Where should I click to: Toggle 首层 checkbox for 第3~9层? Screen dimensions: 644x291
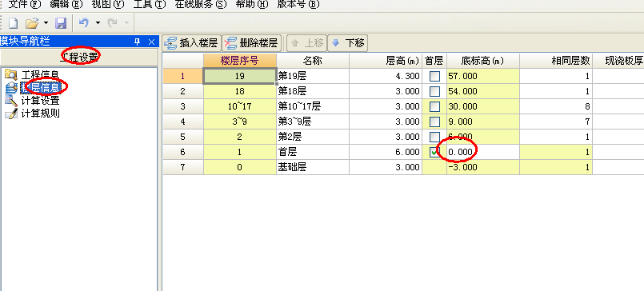434,122
